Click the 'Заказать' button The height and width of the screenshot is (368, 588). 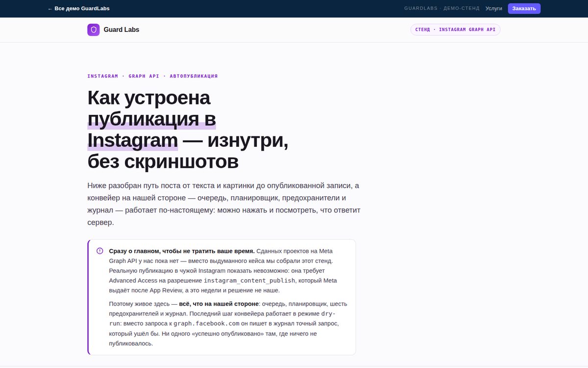pyautogui.click(x=524, y=9)
